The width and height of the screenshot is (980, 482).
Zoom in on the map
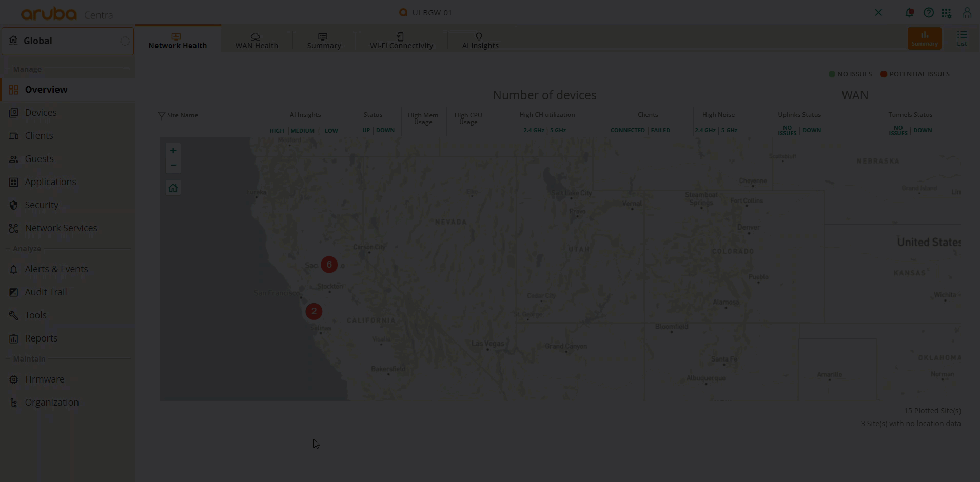[x=173, y=151]
